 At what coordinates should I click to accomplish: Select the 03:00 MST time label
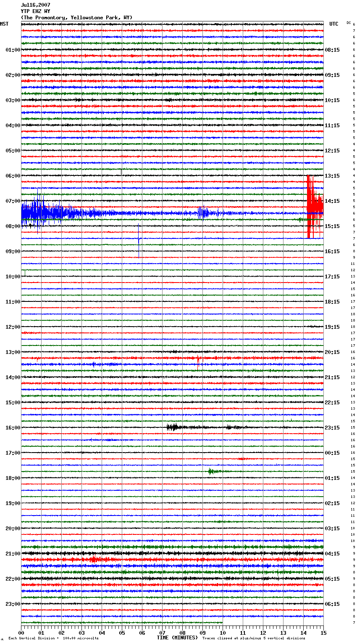tap(13, 100)
